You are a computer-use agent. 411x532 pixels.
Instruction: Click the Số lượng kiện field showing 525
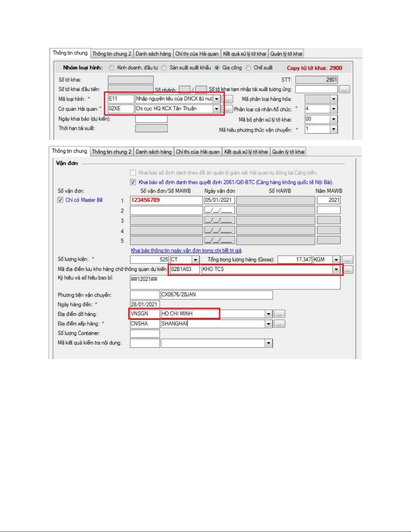pyautogui.click(x=150, y=260)
